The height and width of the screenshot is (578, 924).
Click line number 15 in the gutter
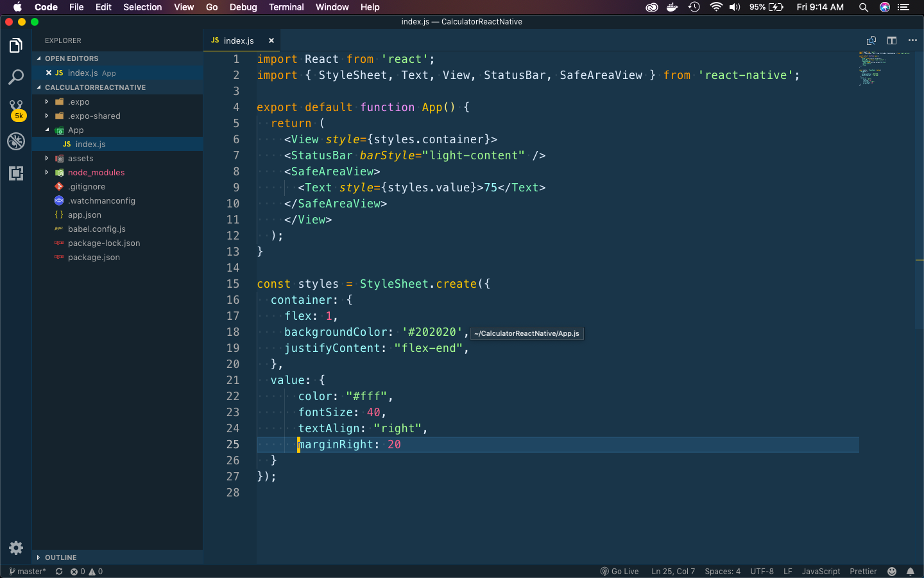pos(232,284)
